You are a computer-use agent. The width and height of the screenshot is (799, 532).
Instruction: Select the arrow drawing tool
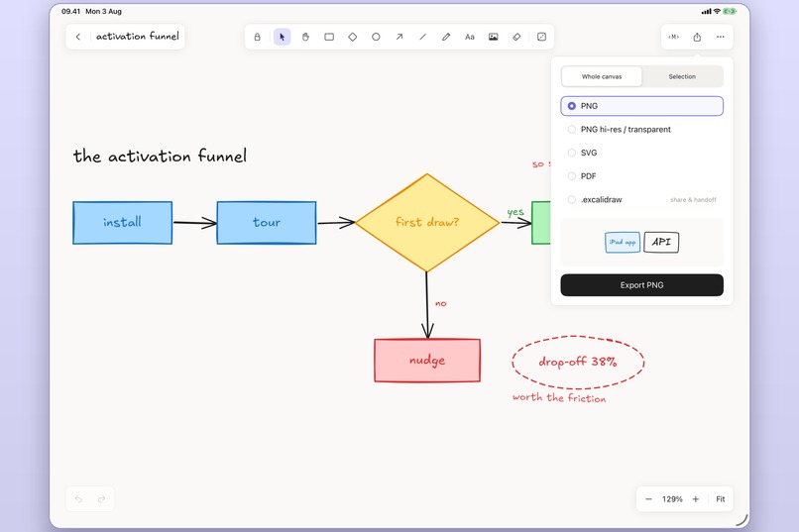399,37
